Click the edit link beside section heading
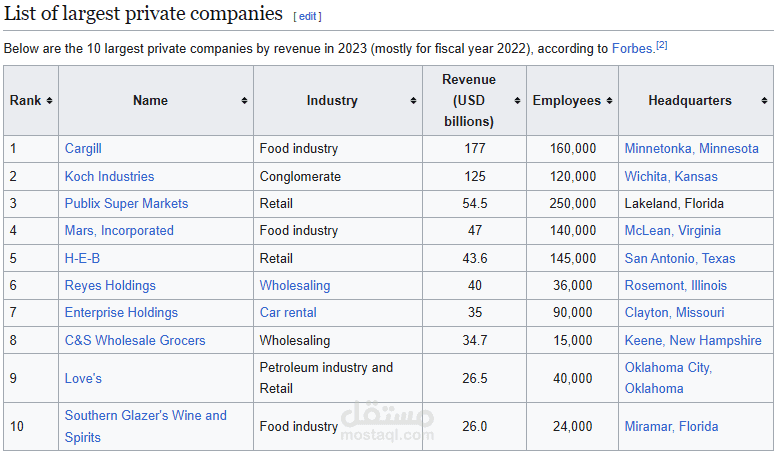This screenshot has width=775, height=452. 307,16
